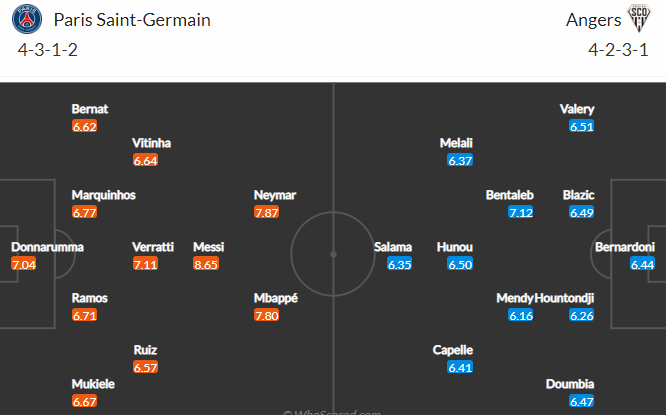This screenshot has width=666, height=415.
Task: Click Hunou's 6.50 rating badge
Action: pyautogui.click(x=460, y=264)
